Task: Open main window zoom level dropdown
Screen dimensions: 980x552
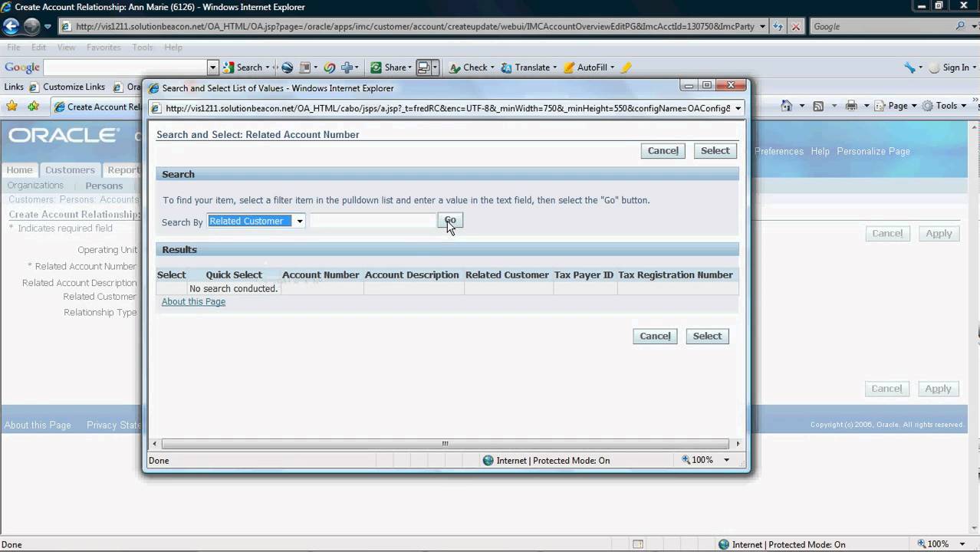Action: tap(961, 544)
